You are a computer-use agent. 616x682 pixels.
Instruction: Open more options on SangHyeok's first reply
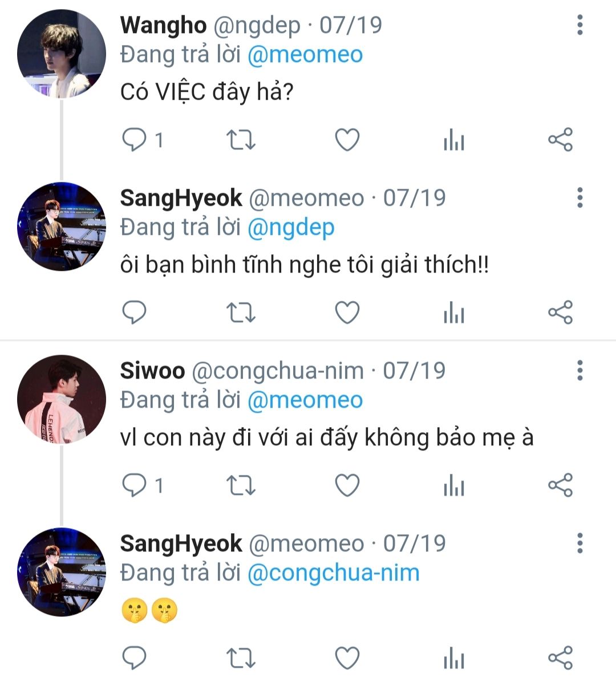579,198
